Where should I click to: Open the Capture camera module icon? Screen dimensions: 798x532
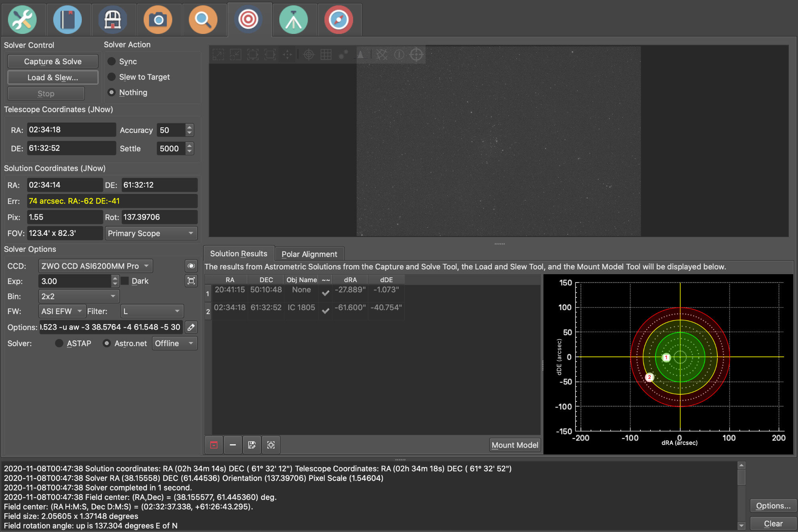coord(158,20)
